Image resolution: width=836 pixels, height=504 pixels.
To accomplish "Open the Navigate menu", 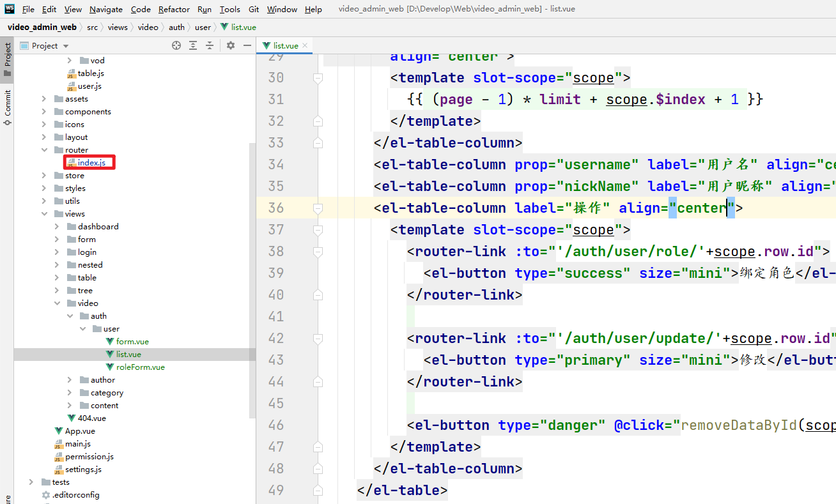I will click(106, 9).
